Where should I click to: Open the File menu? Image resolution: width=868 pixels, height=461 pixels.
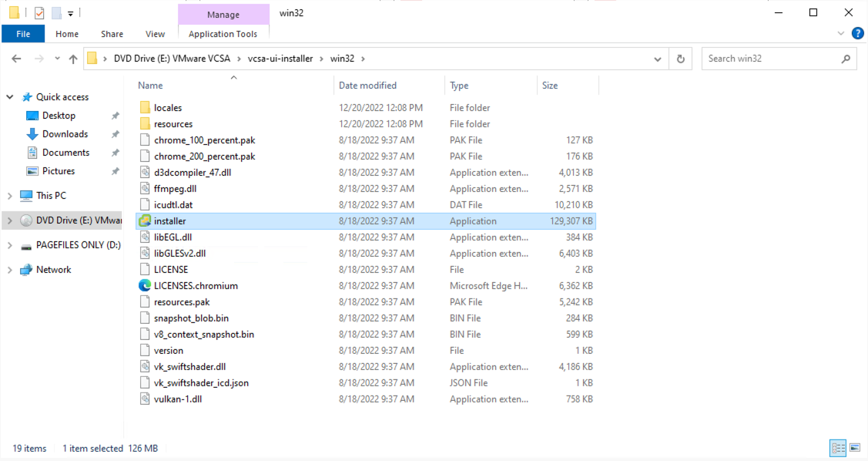click(23, 34)
